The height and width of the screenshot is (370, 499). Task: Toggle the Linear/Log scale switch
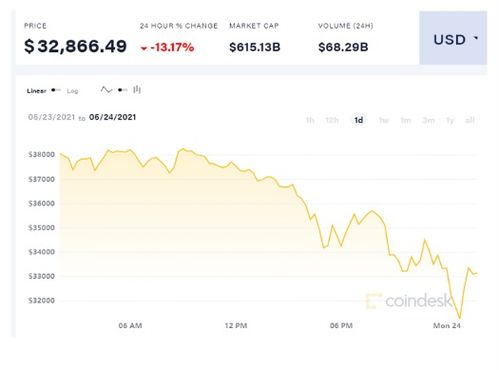click(56, 90)
